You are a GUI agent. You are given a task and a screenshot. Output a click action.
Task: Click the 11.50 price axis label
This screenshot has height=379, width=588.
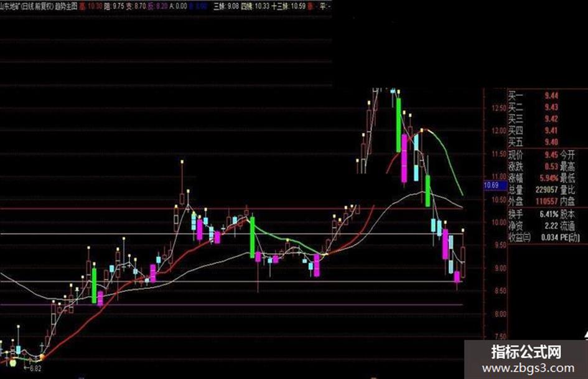click(499, 154)
